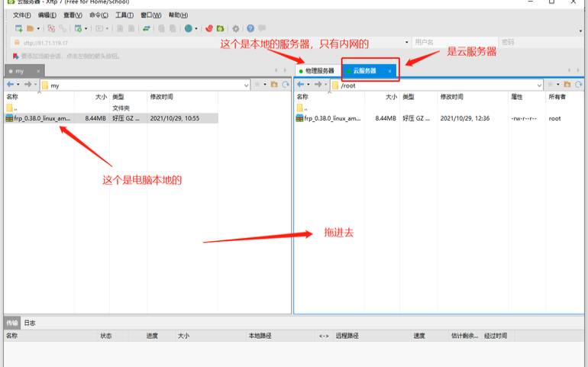Refresh the local 'my' pane
This screenshot has width=588, height=367.
(x=286, y=85)
